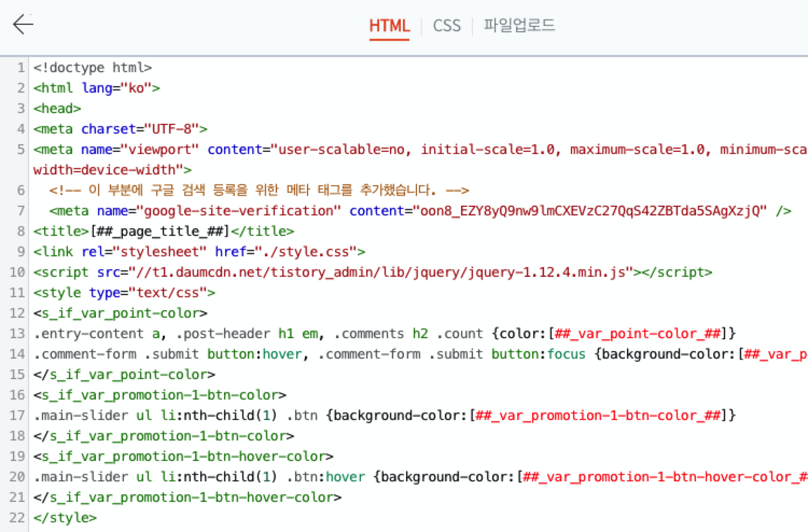
Task: Click the closing </s_if_var_point-color> line
Action: point(124,375)
